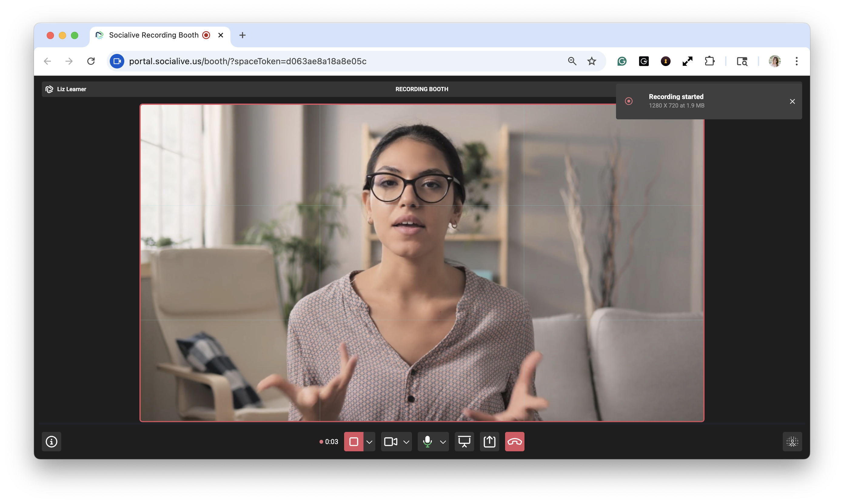This screenshot has width=844, height=504.
Task: Click the Socialive logo next to Liz Learner
Action: point(49,89)
